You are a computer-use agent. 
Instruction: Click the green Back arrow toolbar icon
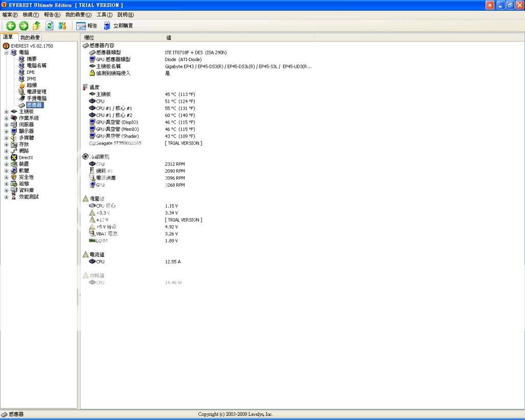pyautogui.click(x=11, y=26)
